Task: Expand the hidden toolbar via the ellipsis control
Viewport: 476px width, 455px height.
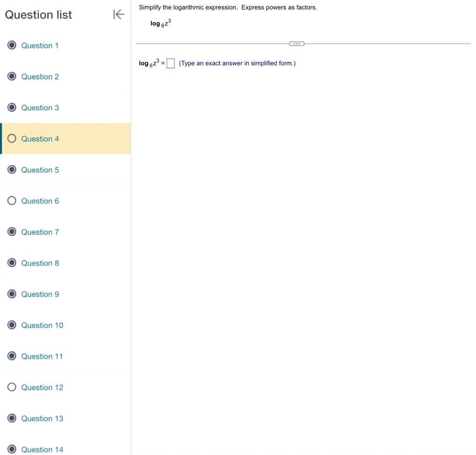Action: (296, 43)
